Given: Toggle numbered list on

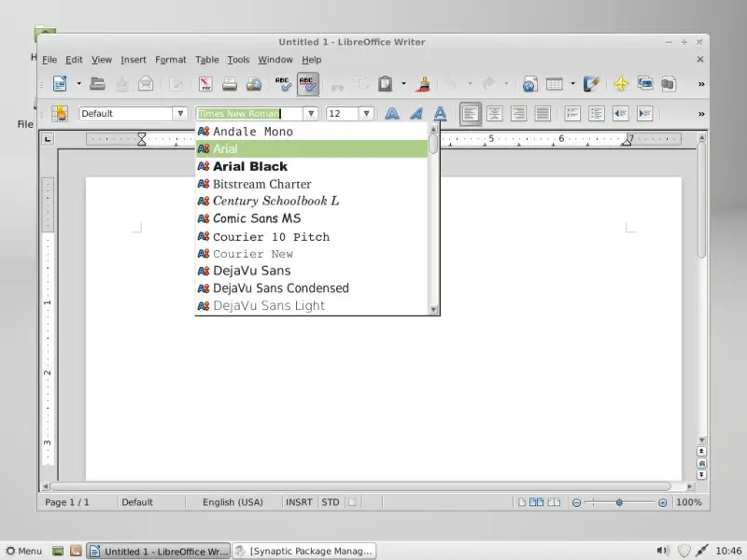Looking at the screenshot, I should pos(572,113).
